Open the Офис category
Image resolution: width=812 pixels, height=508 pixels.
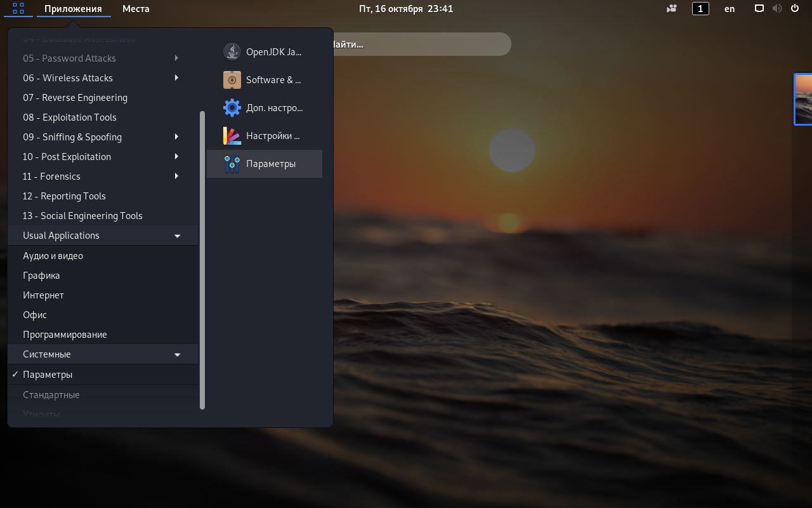pyautogui.click(x=103, y=315)
